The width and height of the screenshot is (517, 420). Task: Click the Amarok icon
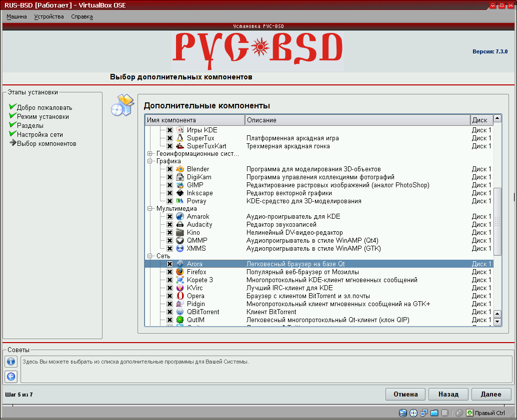pyautogui.click(x=179, y=216)
